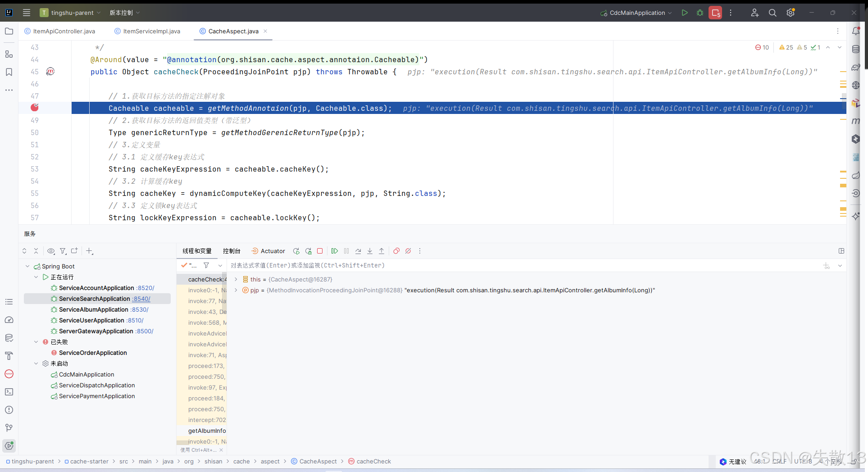868x472 pixels.
Task: Open thread selector dropdown in debugger
Action: (x=220, y=265)
